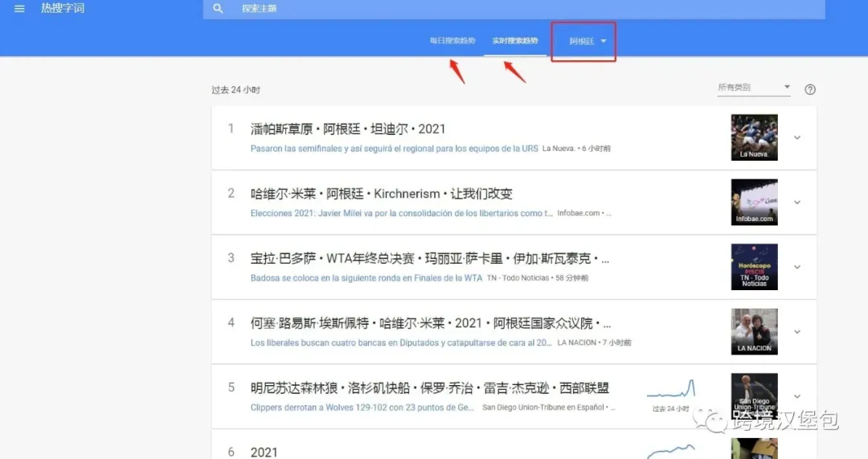The width and height of the screenshot is (868, 459).
Task: Click the 热搜字词 app title
Action: click(x=63, y=8)
